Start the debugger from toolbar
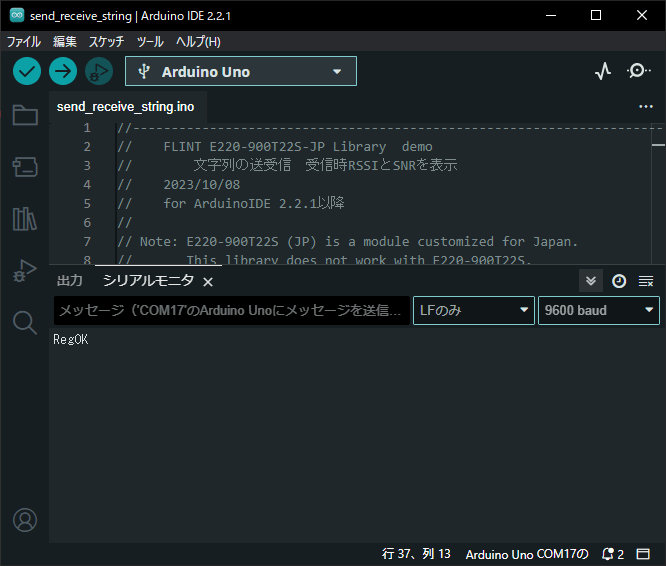Image resolution: width=666 pixels, height=566 pixels. coord(99,71)
